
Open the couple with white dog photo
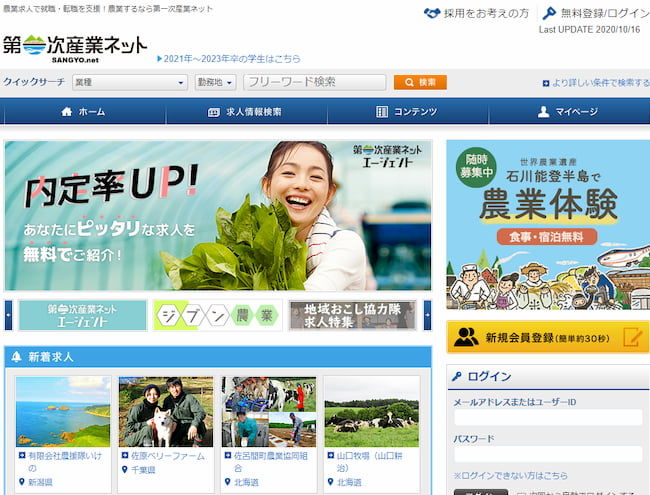click(166, 412)
